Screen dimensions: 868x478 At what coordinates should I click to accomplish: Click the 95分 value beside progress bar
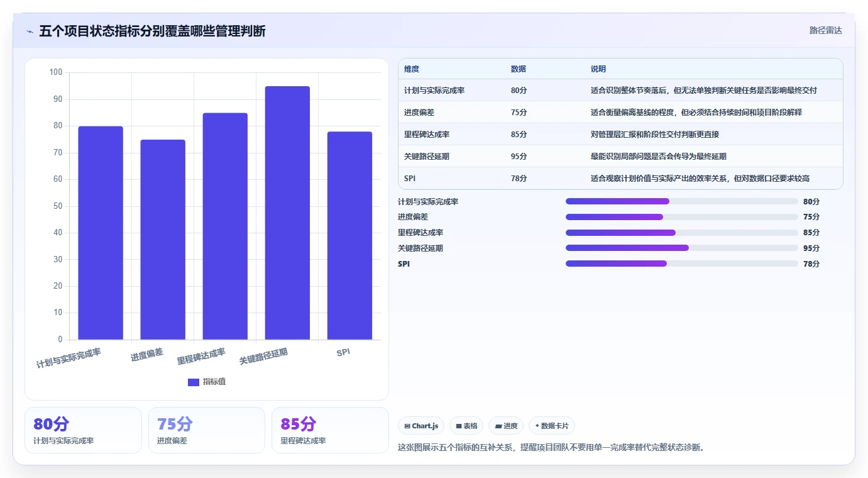811,248
